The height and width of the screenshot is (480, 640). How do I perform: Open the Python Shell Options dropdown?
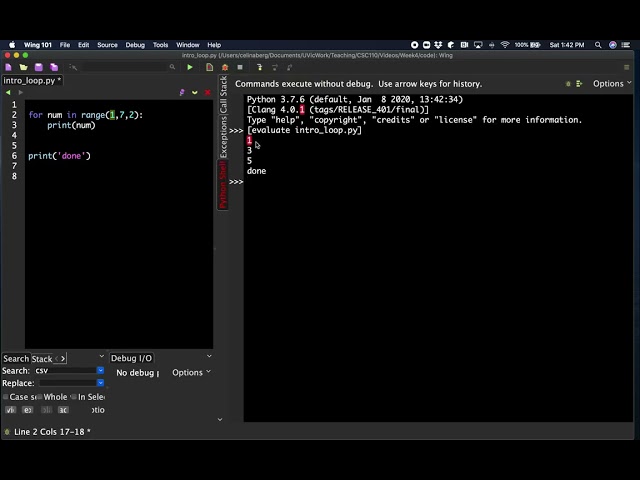612,84
